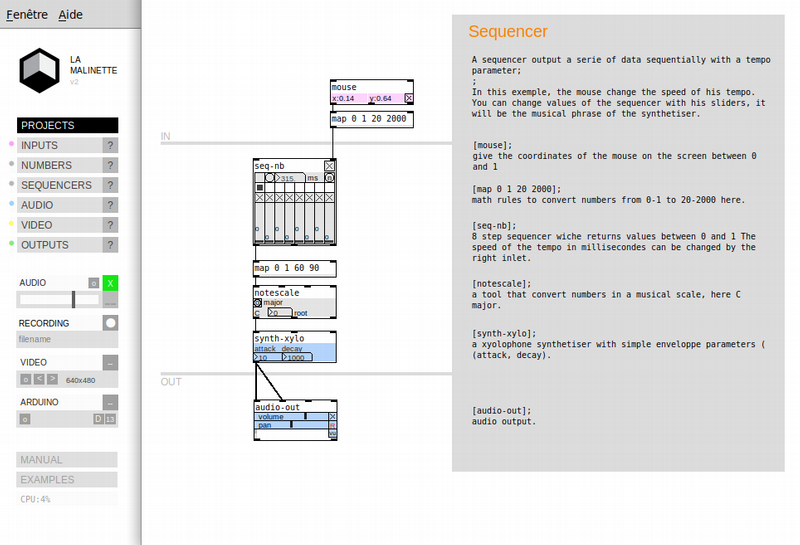Open the EXAMPLES button

(x=67, y=480)
